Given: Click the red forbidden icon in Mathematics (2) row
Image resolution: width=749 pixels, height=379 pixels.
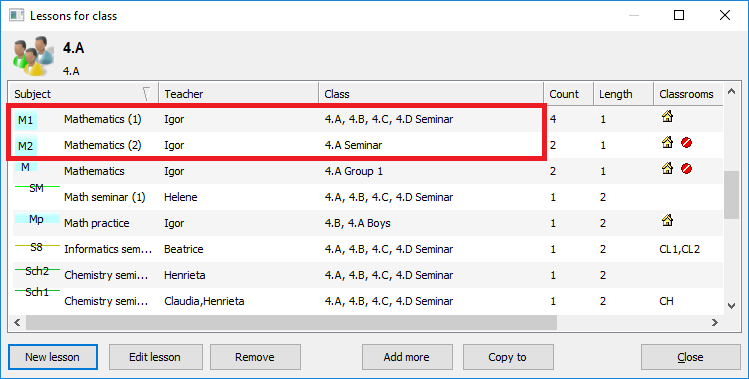Looking at the screenshot, I should 686,142.
